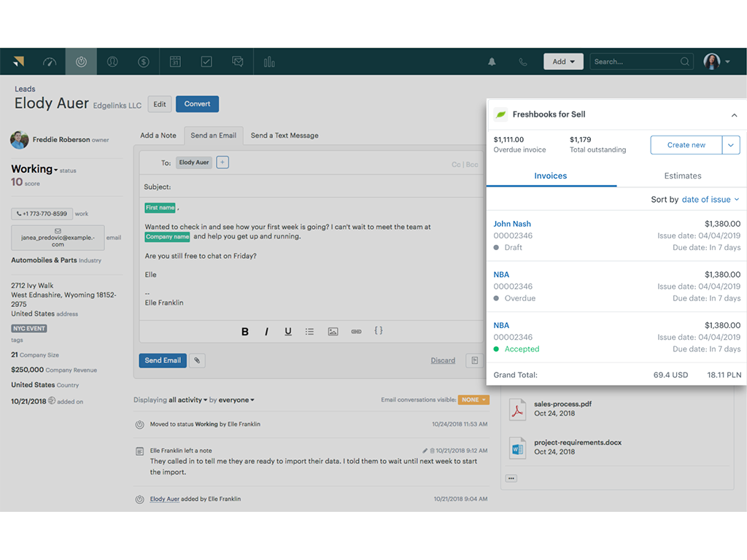Open the Tasks checkmark icon
This screenshot has width=747, height=560.
click(x=206, y=61)
